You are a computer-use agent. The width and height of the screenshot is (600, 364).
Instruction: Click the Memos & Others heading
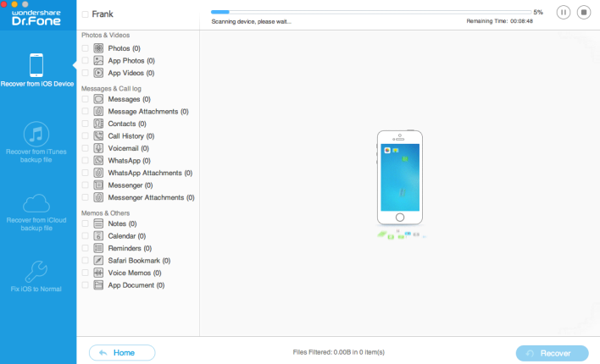pyautogui.click(x=105, y=213)
